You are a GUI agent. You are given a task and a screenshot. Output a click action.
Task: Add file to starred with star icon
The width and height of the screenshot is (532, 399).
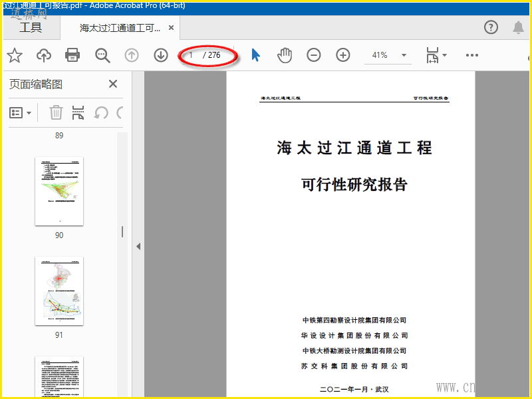pyautogui.click(x=15, y=55)
